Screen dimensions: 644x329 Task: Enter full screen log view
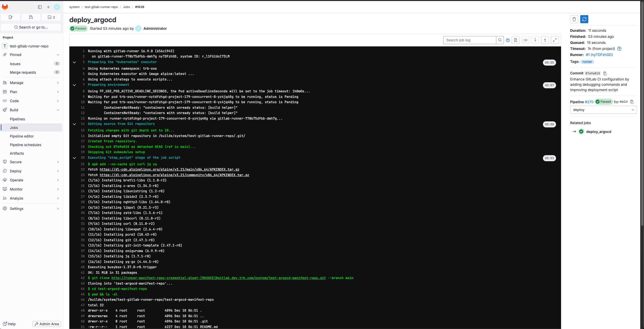pos(555,40)
